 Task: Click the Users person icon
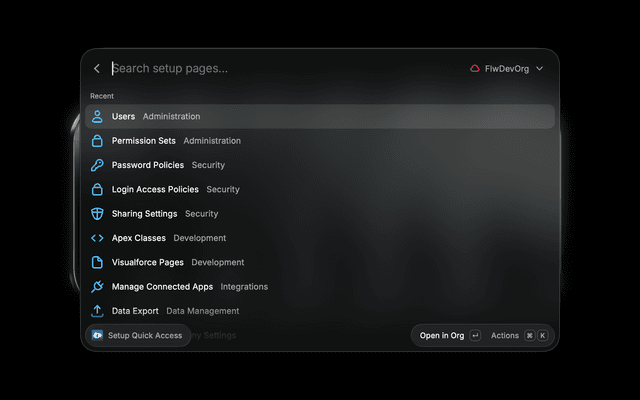coord(97,116)
